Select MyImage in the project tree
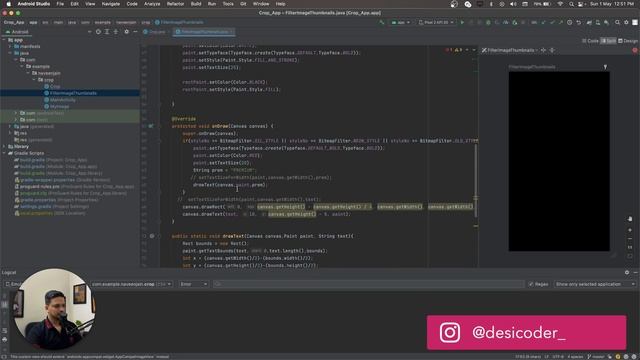This screenshot has width=640, height=360. [60, 107]
